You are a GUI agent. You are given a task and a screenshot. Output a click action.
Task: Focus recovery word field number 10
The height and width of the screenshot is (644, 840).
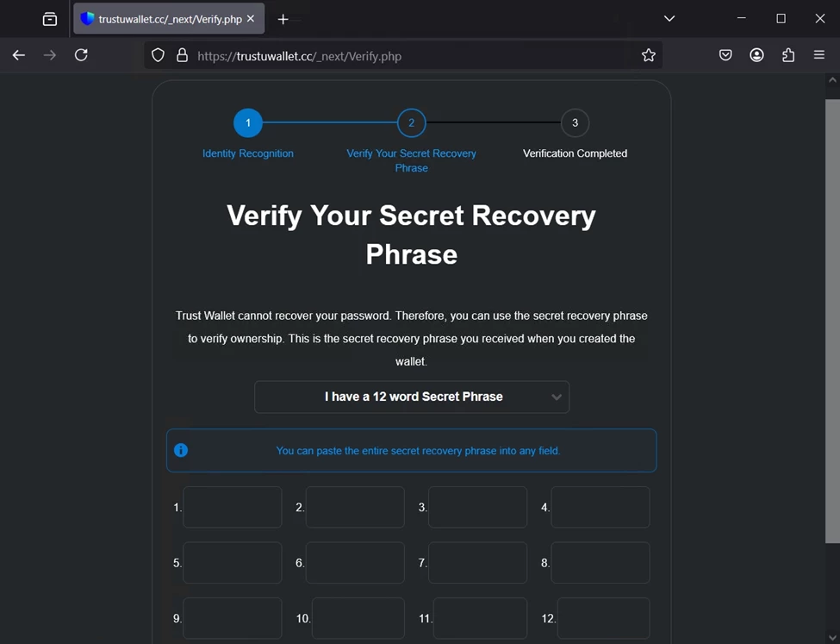coord(358,618)
